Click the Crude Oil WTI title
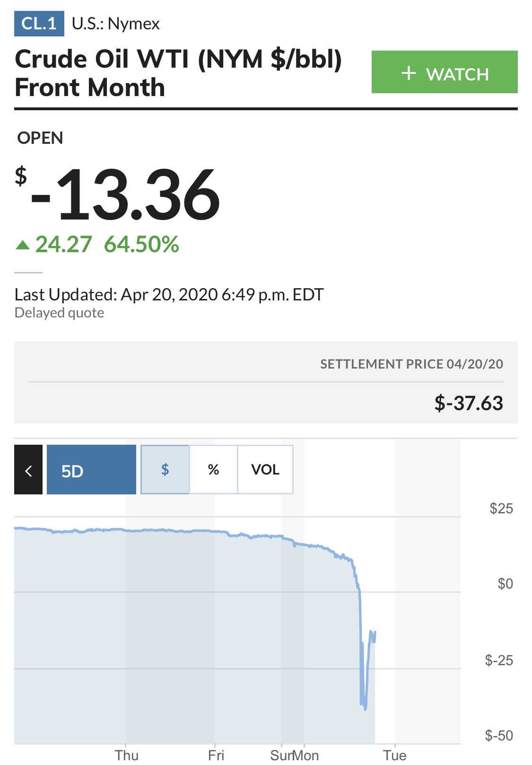 coord(178,73)
